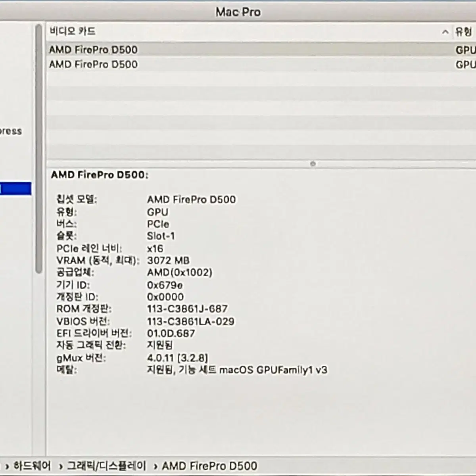Click the PCIe lane width value x16
This screenshot has height=476, width=476.
(x=155, y=249)
